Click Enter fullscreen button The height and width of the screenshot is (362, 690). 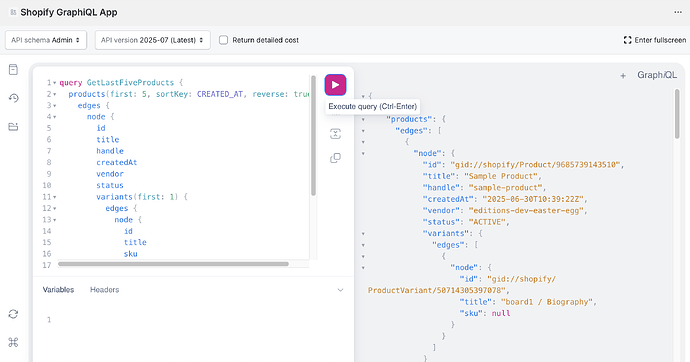pos(655,40)
